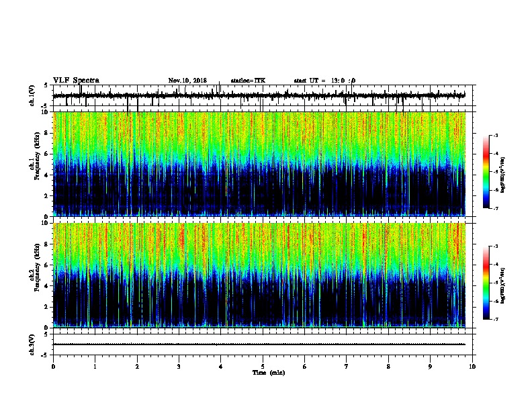Viewport: 532px width, 411px height.
Task: Click the time axis tick label '0'
Action: [x=53, y=367]
